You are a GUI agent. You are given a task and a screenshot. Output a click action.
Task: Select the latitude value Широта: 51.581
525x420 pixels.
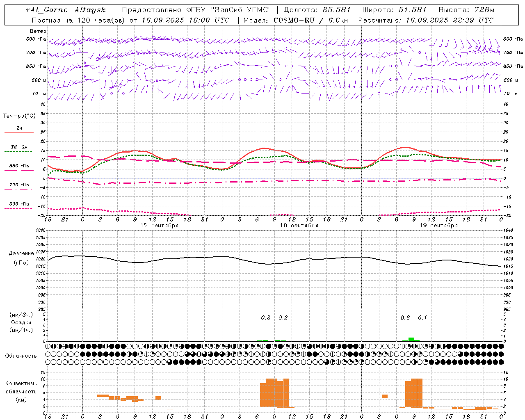click(394, 10)
